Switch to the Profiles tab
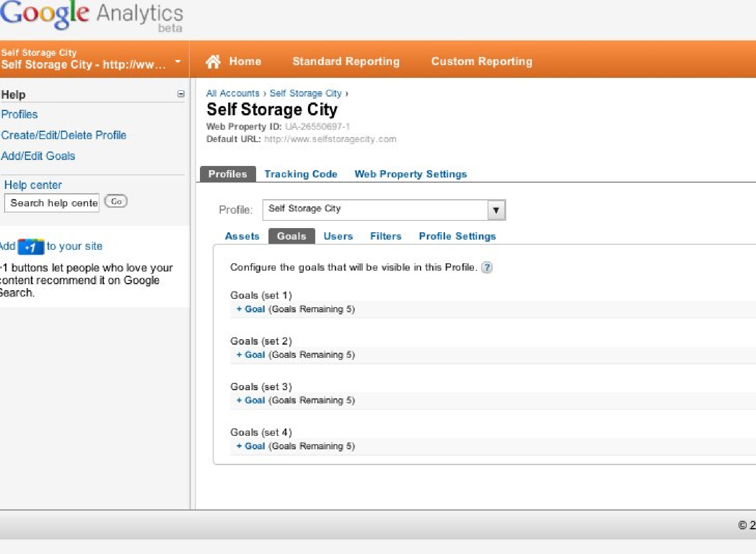Image resolution: width=756 pixels, height=554 pixels. click(x=228, y=174)
